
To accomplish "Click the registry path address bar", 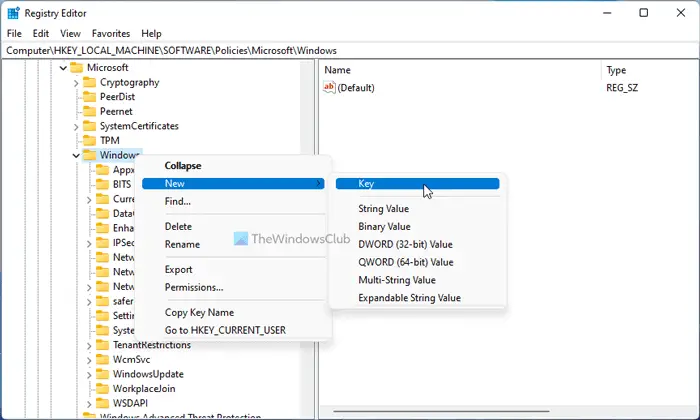I will [350, 50].
